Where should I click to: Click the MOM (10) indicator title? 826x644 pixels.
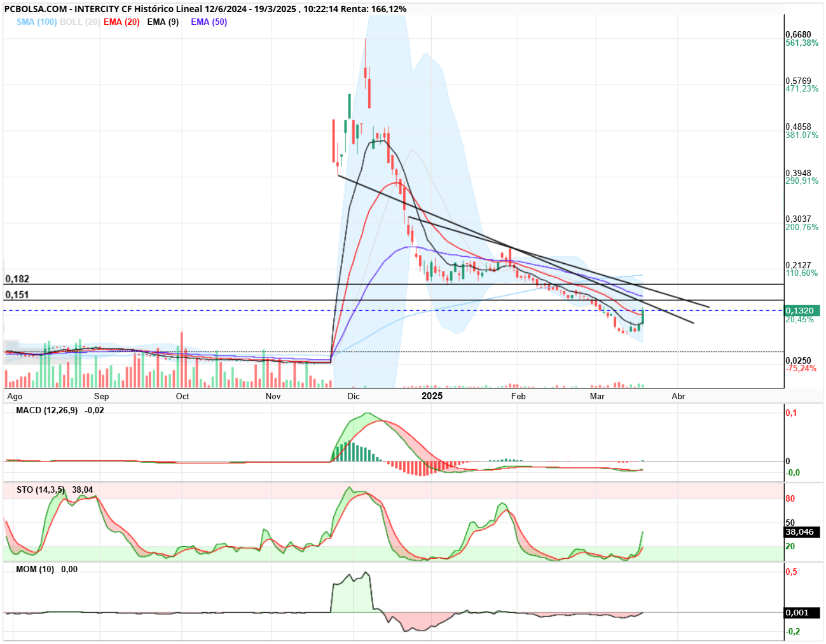[35, 569]
